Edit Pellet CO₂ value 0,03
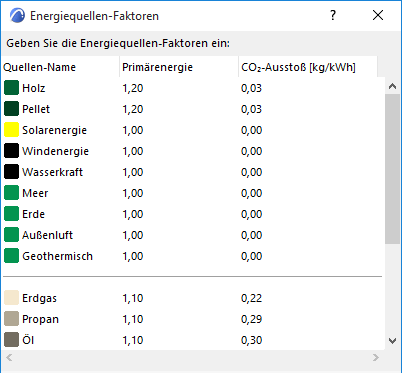This screenshot has height=373, width=402. 251,109
